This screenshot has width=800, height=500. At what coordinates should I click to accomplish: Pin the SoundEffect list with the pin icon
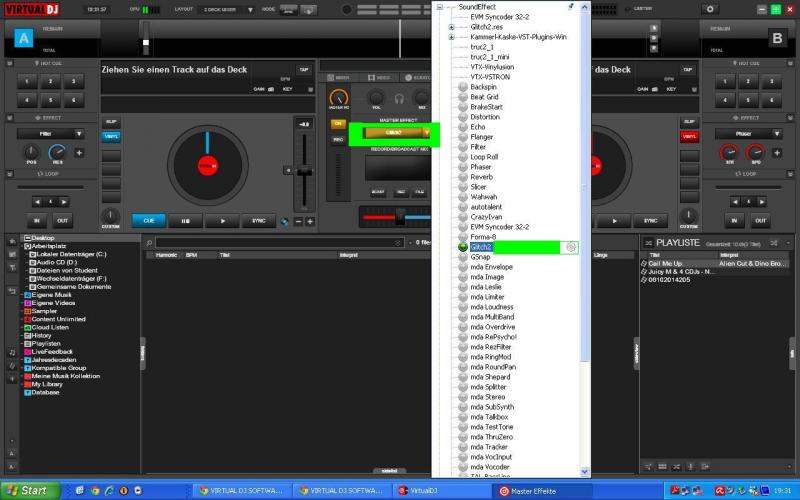(570, 7)
